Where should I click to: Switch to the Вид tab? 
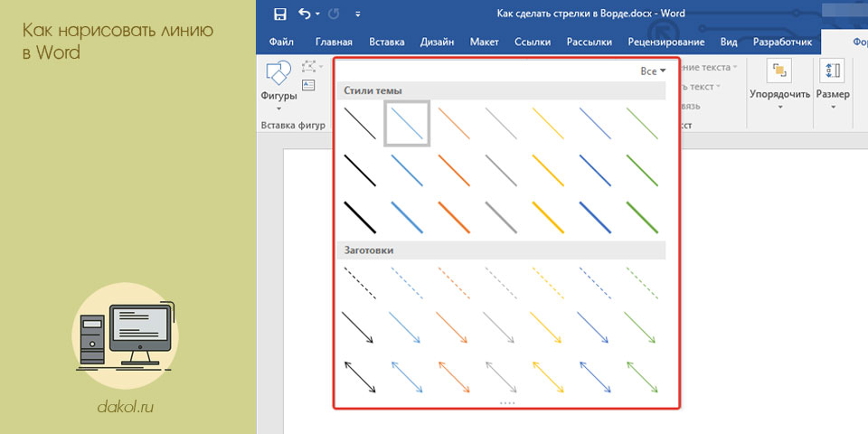pyautogui.click(x=729, y=42)
